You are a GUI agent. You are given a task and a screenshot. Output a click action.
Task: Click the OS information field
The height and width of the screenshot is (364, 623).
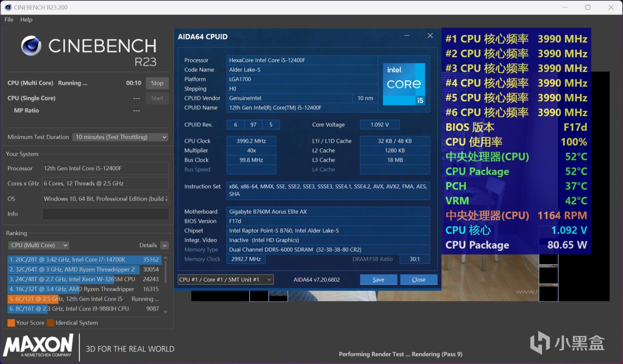[x=106, y=199]
